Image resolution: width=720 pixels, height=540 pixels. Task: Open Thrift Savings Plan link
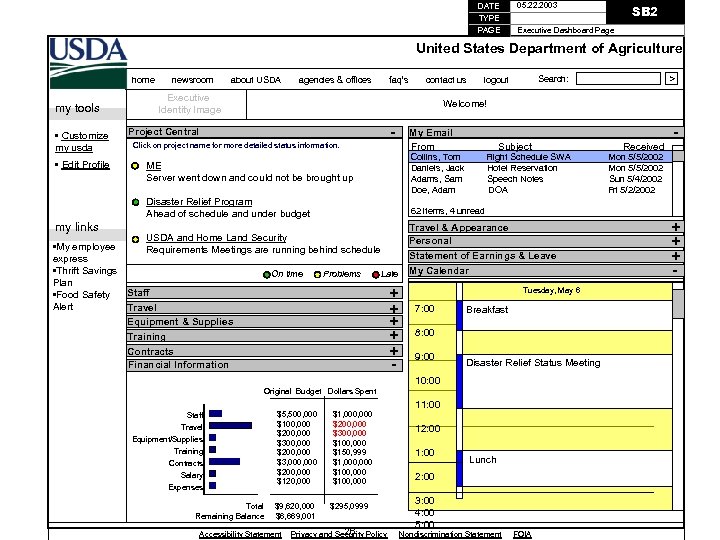(x=85, y=276)
